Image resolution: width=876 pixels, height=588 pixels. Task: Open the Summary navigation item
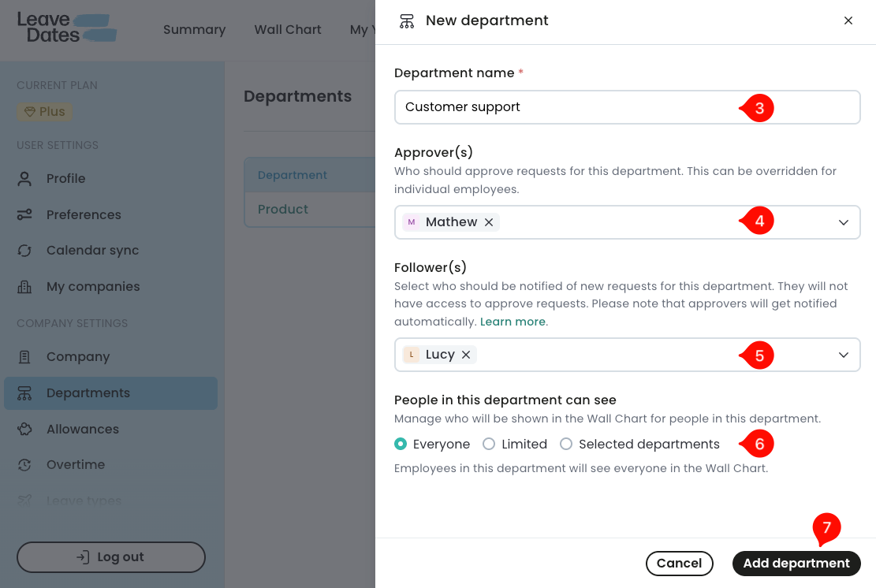194,29
